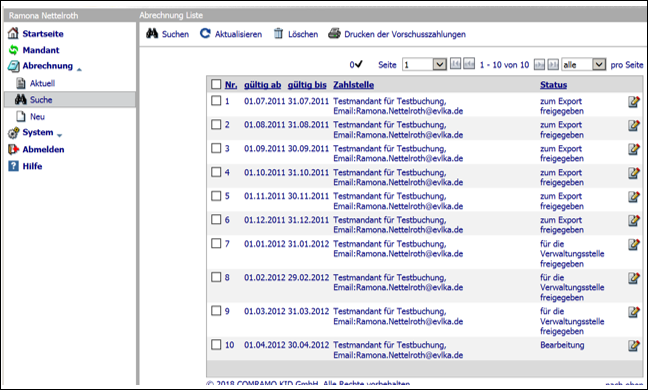Open Mandant in sidebar

coord(41,50)
